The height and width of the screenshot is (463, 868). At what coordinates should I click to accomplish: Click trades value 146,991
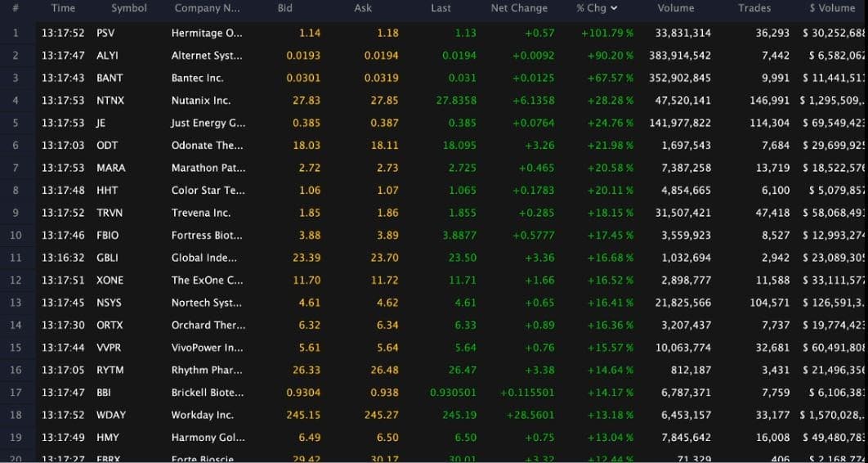(770, 101)
